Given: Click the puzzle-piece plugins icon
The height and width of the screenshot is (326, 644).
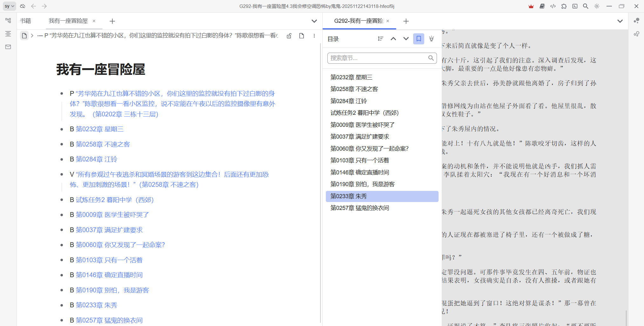Looking at the screenshot, I should point(564,6).
